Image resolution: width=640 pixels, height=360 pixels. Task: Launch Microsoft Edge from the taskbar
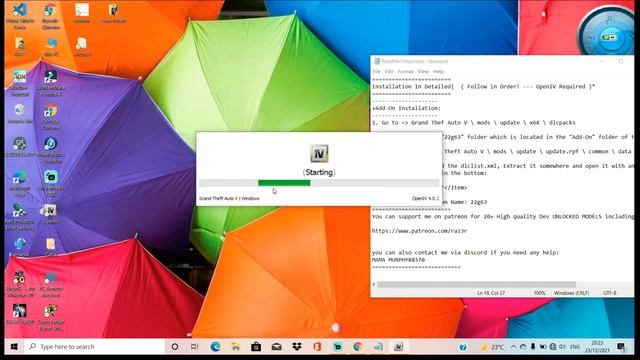pyautogui.click(x=215, y=347)
